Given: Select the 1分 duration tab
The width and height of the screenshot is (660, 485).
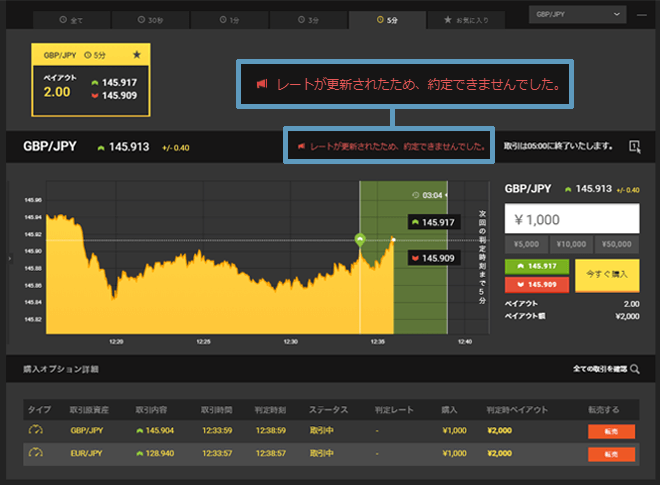Looking at the screenshot, I should pos(229,20).
